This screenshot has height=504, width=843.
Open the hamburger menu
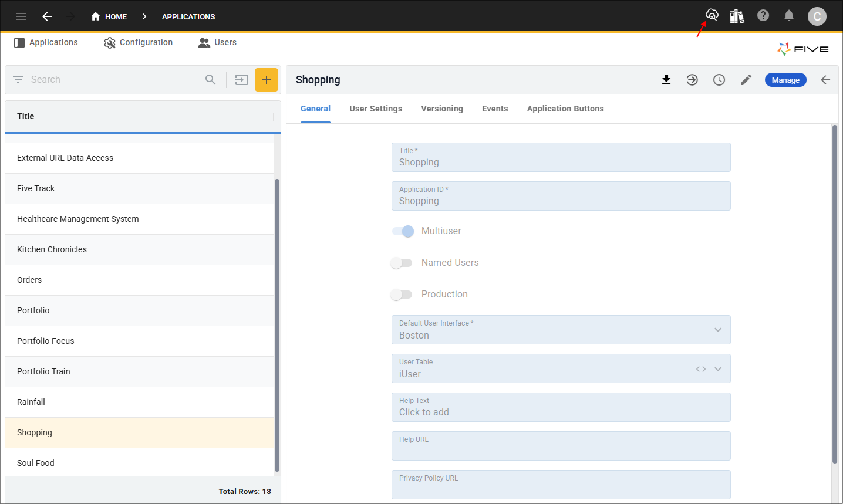pos(21,16)
